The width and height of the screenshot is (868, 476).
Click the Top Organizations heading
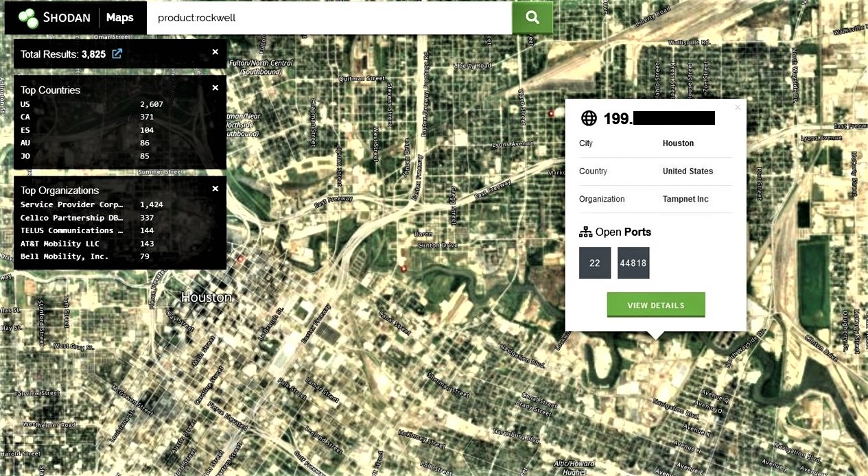pyautogui.click(x=60, y=191)
